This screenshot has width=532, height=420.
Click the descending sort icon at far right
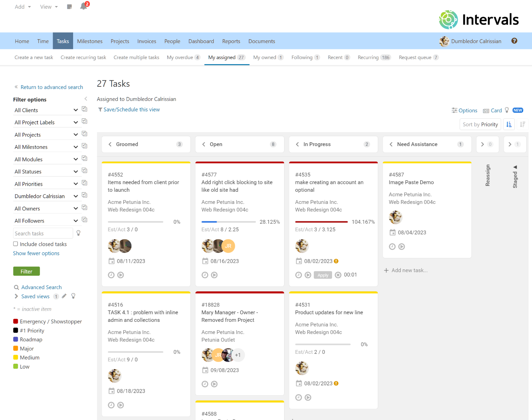click(x=523, y=124)
